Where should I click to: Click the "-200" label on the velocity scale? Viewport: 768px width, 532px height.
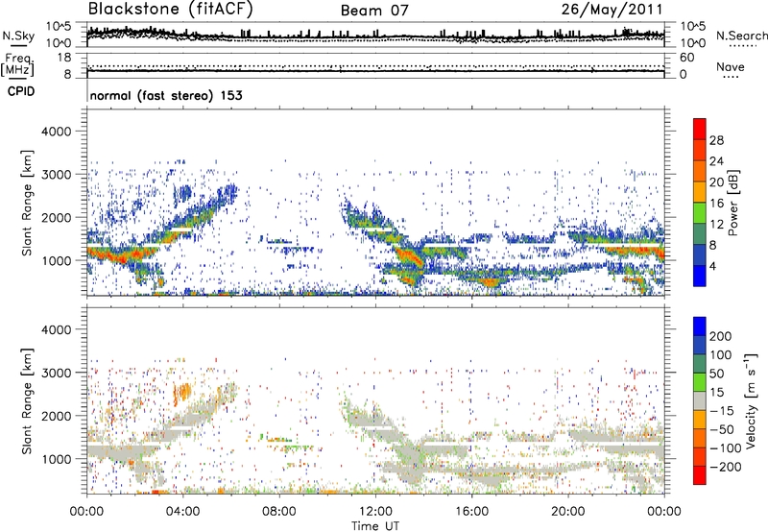pos(726,467)
